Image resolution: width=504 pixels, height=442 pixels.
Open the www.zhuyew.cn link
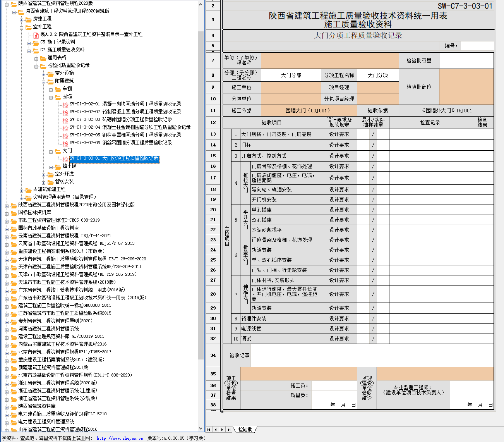(120, 438)
